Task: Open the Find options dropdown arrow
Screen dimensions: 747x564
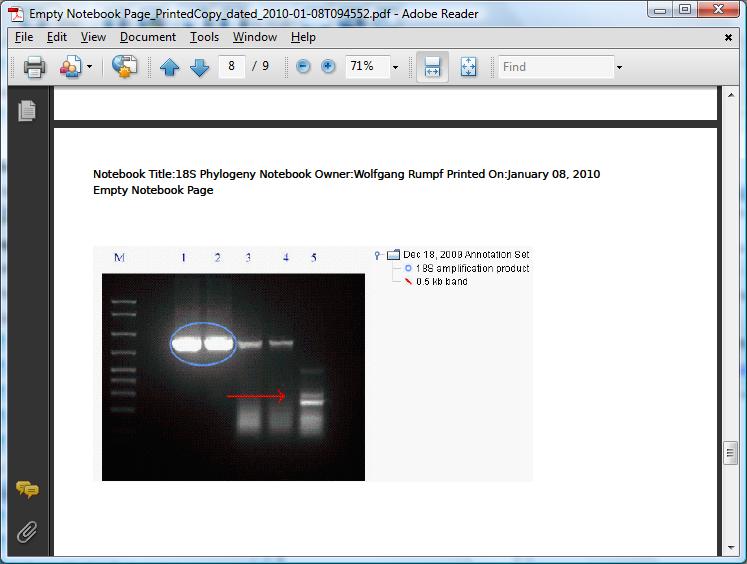Action: (619, 67)
